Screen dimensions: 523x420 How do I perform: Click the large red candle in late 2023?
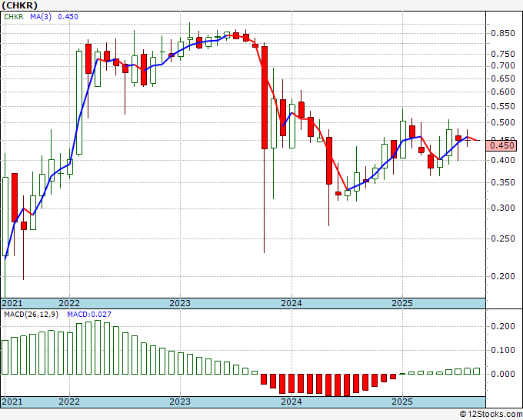coord(265,97)
